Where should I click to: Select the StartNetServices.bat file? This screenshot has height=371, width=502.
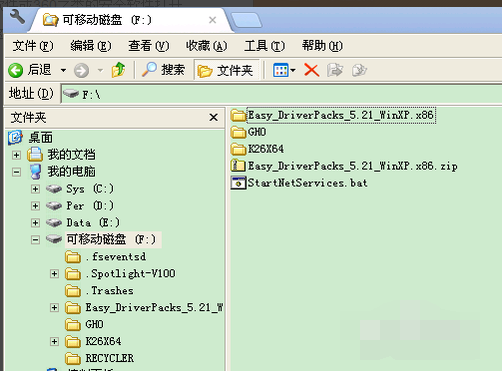pyautogui.click(x=299, y=183)
